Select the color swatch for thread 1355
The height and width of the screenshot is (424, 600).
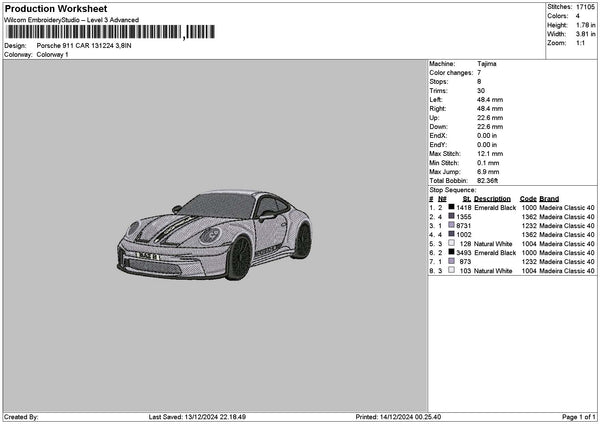[x=451, y=217]
